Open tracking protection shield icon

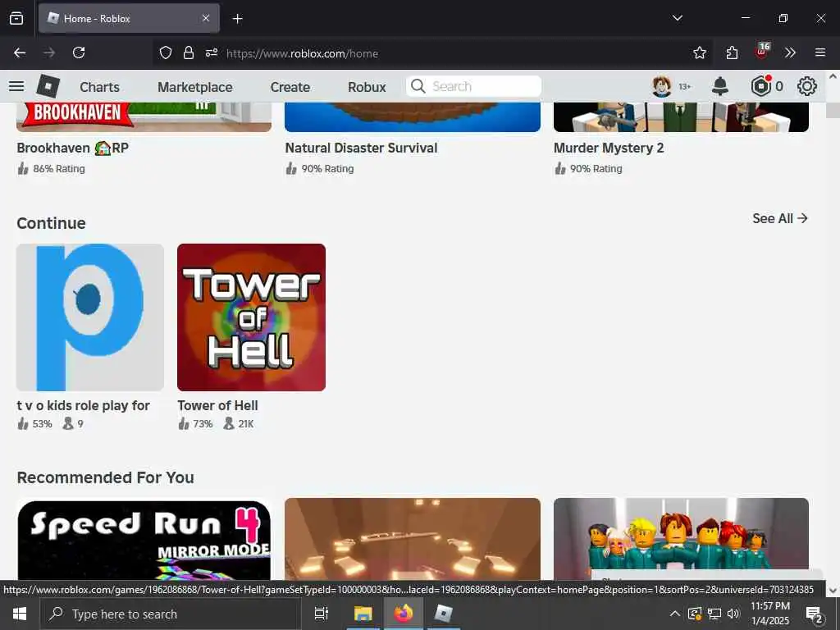click(x=166, y=52)
